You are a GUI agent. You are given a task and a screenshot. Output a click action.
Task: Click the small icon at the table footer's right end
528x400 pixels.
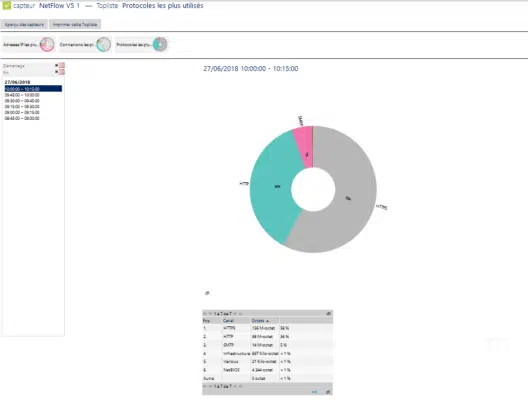tap(328, 392)
